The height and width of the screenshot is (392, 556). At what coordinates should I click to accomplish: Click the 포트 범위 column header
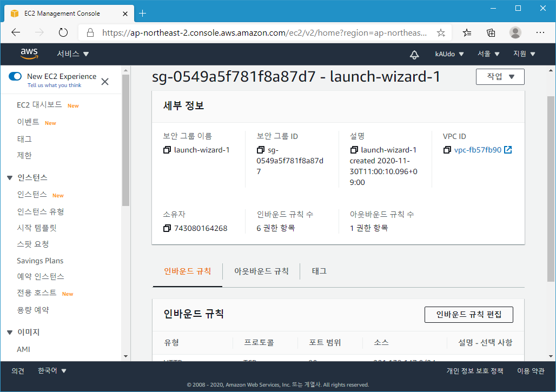point(325,343)
